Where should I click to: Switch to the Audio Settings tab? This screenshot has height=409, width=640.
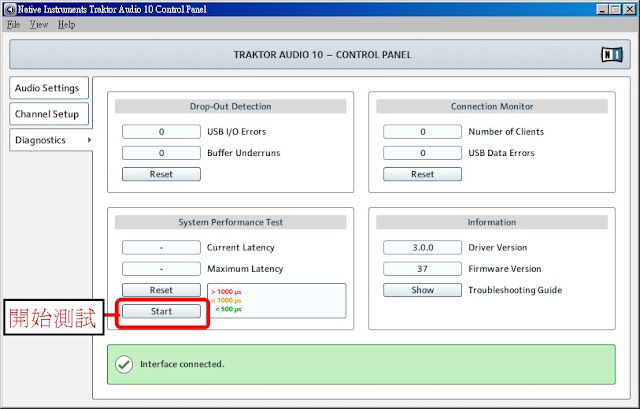coord(49,88)
